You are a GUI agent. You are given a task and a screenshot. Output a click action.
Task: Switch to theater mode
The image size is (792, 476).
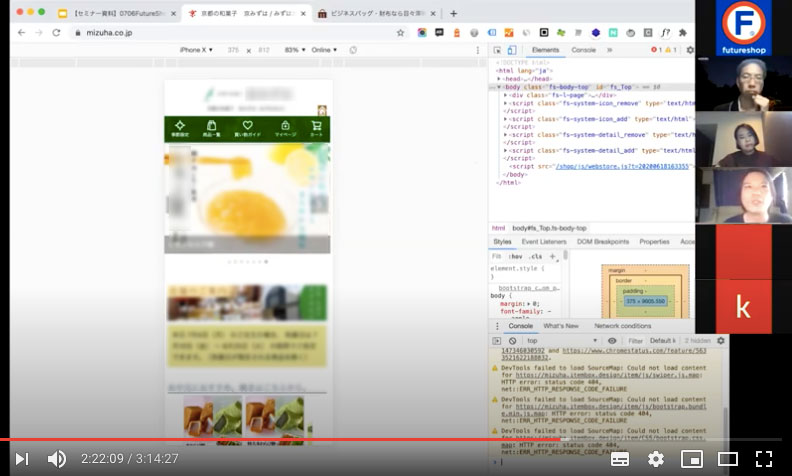(728, 459)
